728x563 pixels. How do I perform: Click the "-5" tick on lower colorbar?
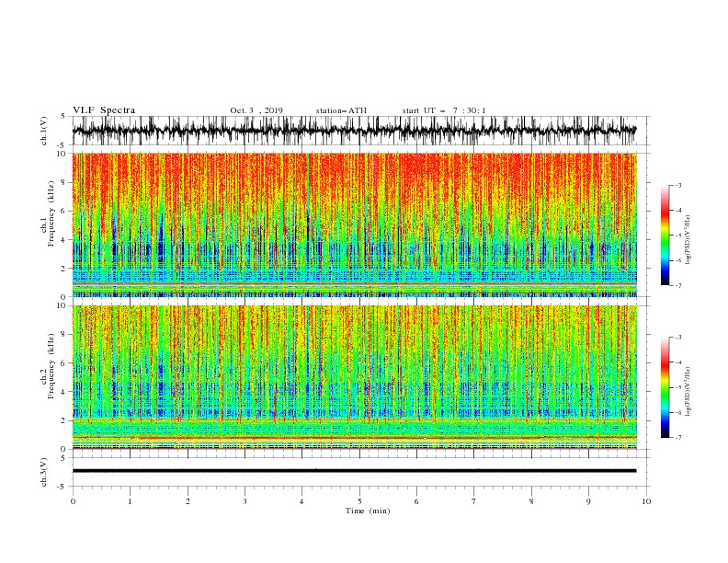tap(677, 387)
